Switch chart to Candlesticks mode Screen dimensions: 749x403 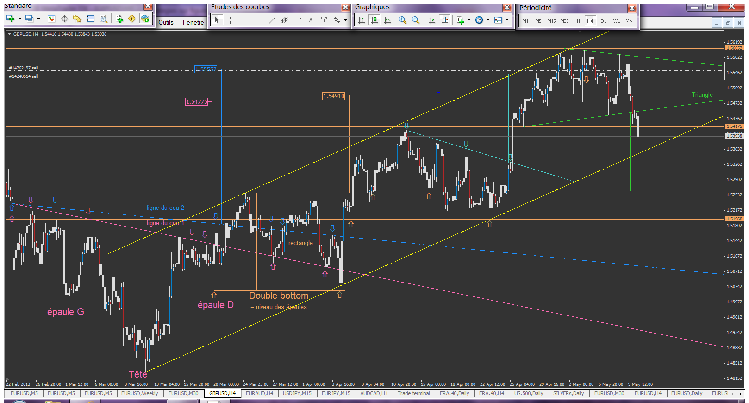[x=374, y=20]
